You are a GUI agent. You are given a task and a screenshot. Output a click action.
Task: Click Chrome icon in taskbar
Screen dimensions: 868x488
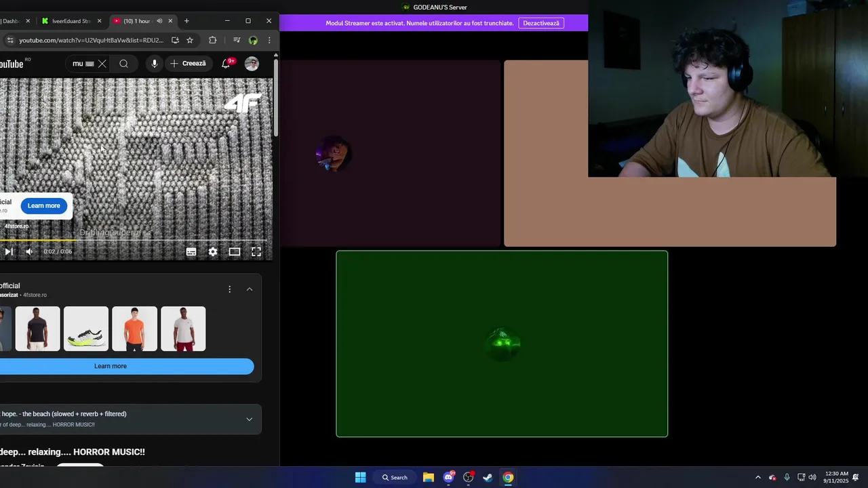point(508,477)
